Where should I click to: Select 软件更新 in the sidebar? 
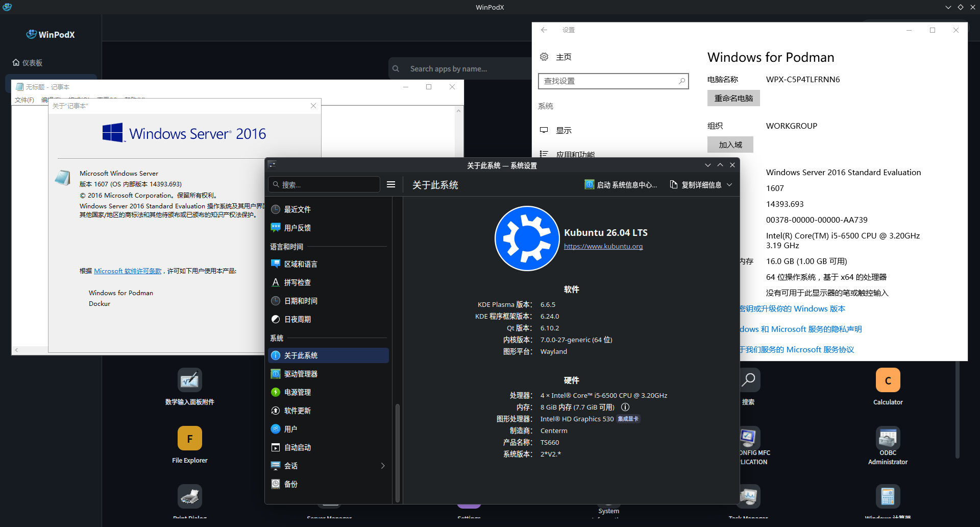click(x=328, y=411)
